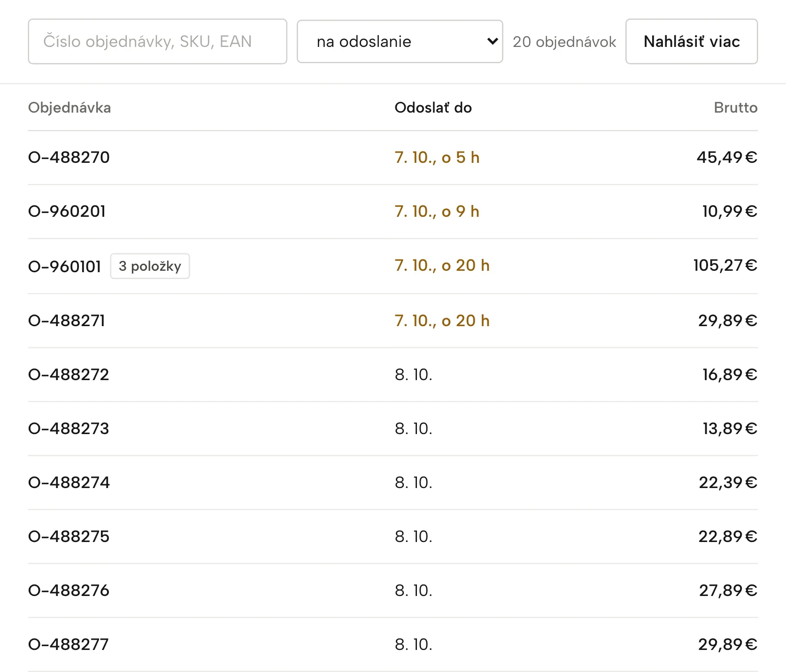Click the order number search field
Viewport: 786px width, 672px height.
(157, 41)
